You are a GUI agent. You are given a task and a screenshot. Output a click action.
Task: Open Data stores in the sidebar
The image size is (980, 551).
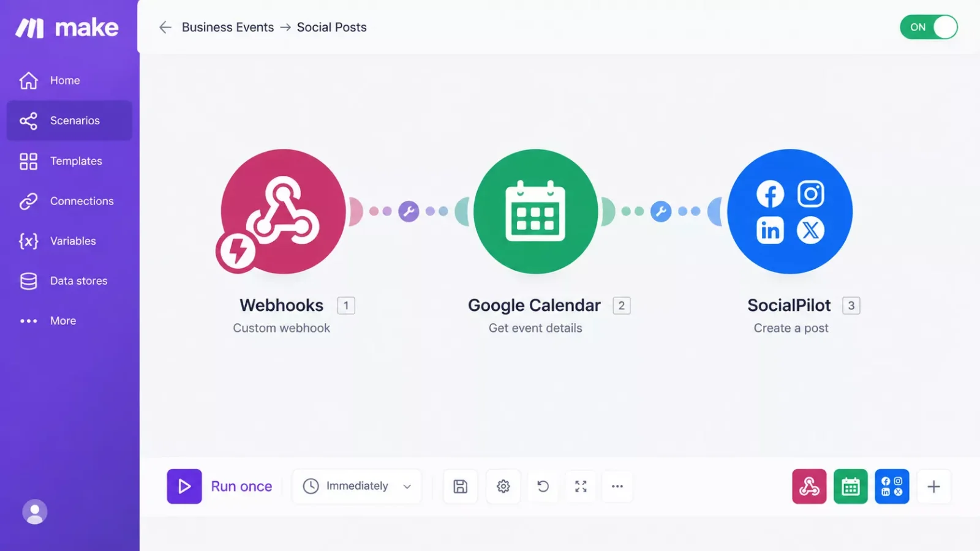69,280
